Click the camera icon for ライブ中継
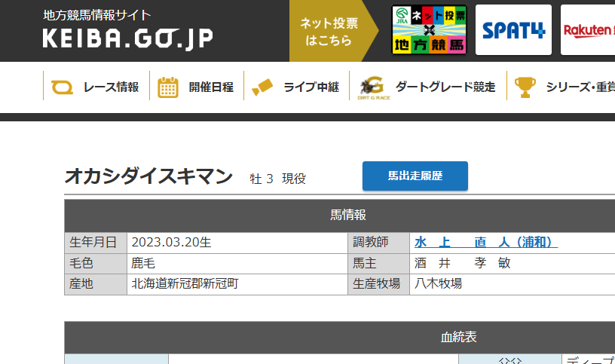615x364 pixels. (262, 87)
